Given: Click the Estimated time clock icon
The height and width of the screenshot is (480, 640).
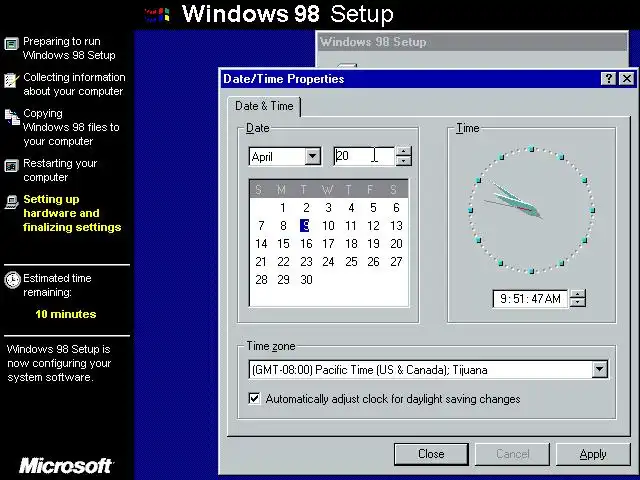Looking at the screenshot, I should pos(12,280).
